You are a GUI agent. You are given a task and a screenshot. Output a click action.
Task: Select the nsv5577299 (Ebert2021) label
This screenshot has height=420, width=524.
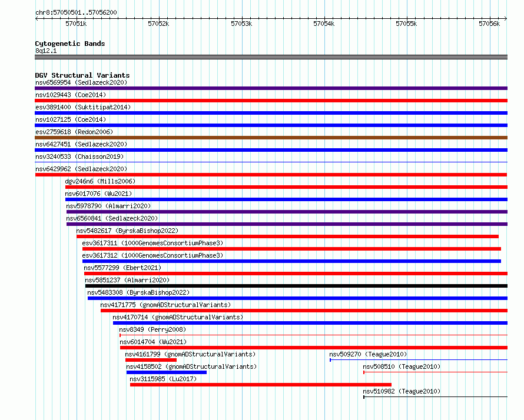tap(122, 268)
